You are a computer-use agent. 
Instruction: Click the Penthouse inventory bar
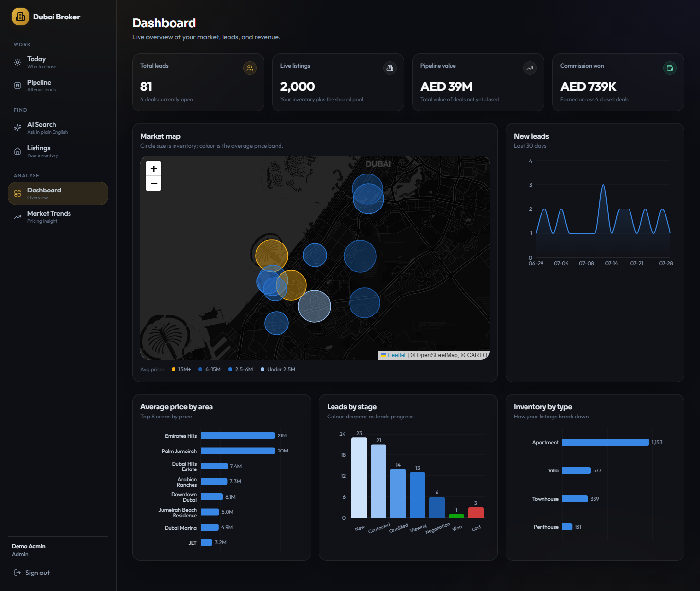click(567, 527)
